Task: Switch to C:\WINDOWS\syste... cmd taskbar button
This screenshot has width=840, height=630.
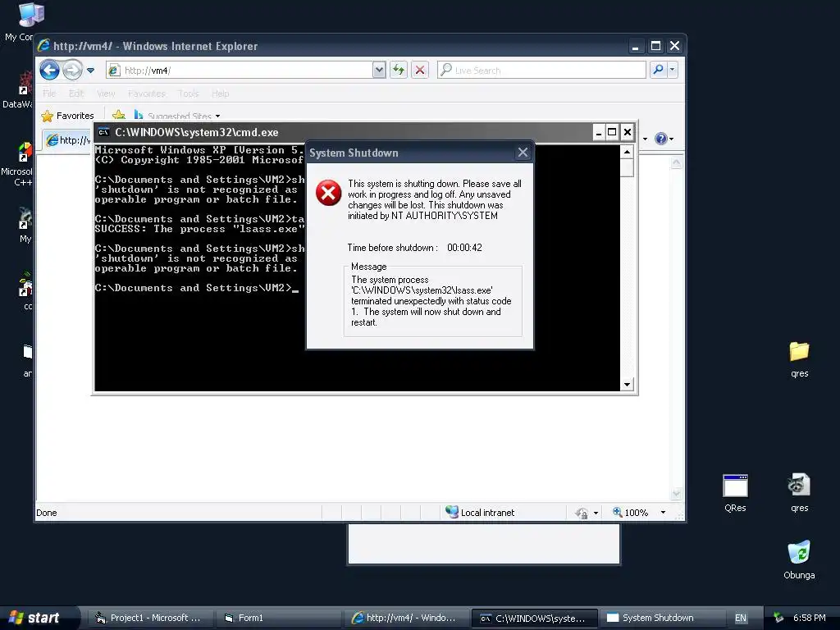Action: click(535, 618)
